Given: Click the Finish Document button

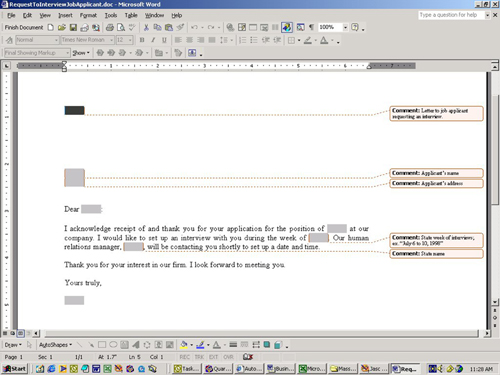Looking at the screenshot, I should (x=24, y=27).
